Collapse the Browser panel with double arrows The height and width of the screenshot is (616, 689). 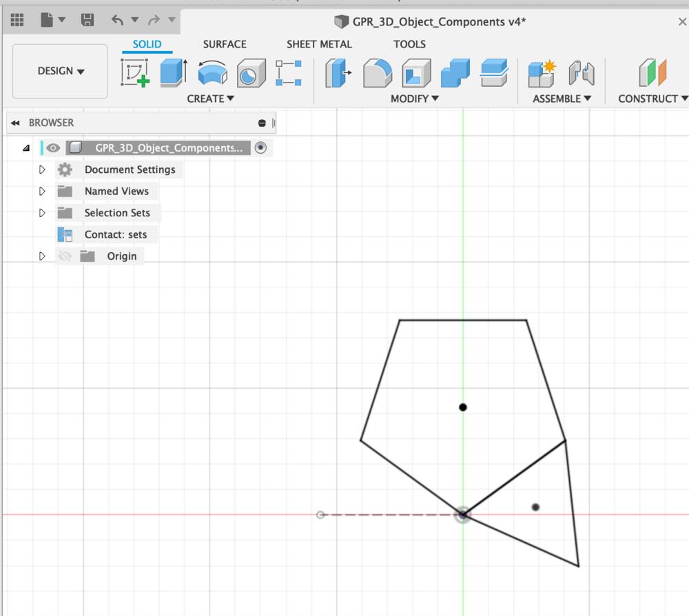point(16,123)
